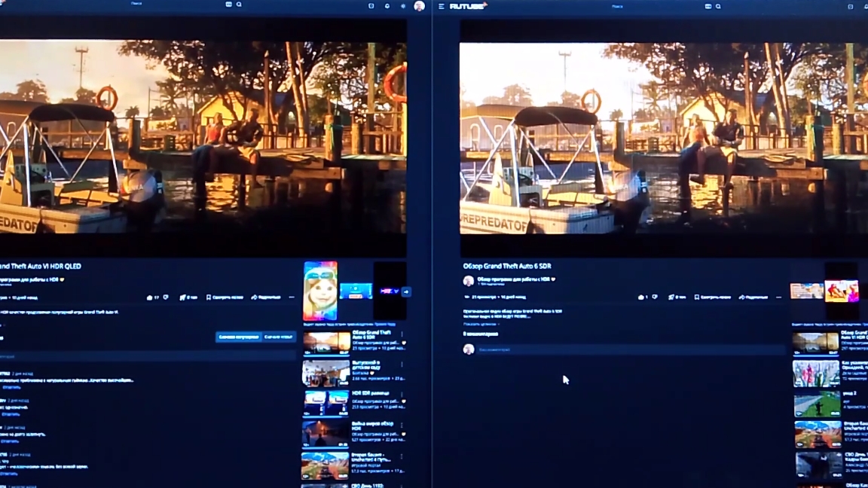This screenshot has height=488, width=868.
Task: Dislike the Grand Theft Auto VI HDR QLED video
Action: 166,297
